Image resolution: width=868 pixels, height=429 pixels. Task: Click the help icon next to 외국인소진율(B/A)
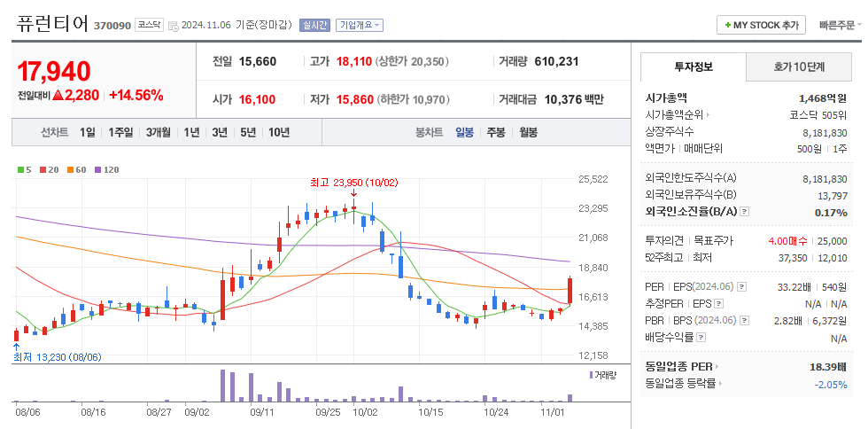(x=745, y=212)
